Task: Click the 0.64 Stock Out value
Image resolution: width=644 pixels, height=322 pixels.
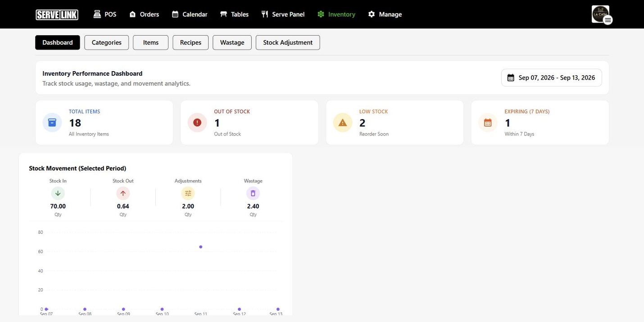Action: 123,206
